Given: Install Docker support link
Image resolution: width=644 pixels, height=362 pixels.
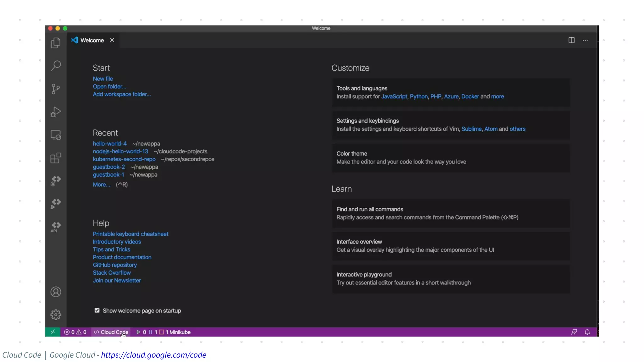Looking at the screenshot, I should [x=470, y=96].
